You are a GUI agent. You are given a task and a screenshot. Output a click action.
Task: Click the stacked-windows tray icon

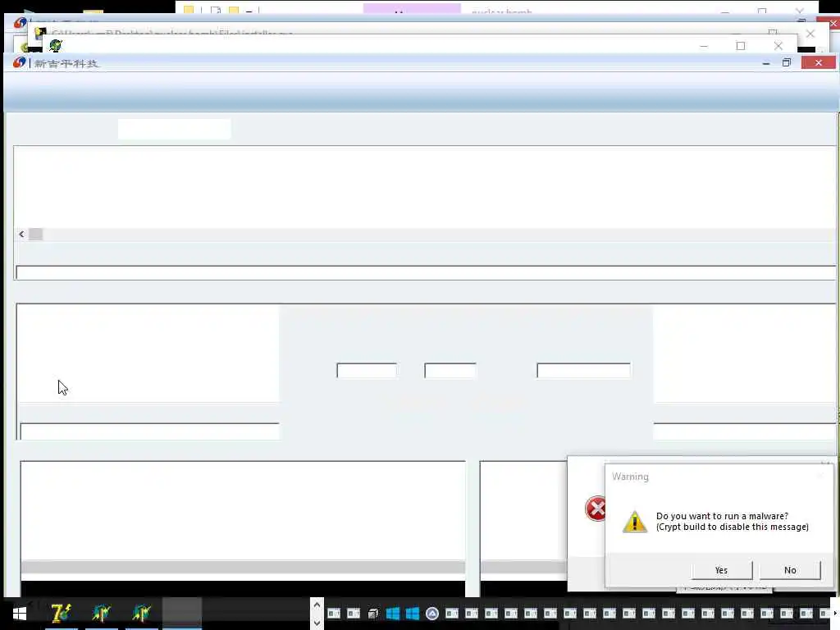(x=373, y=614)
